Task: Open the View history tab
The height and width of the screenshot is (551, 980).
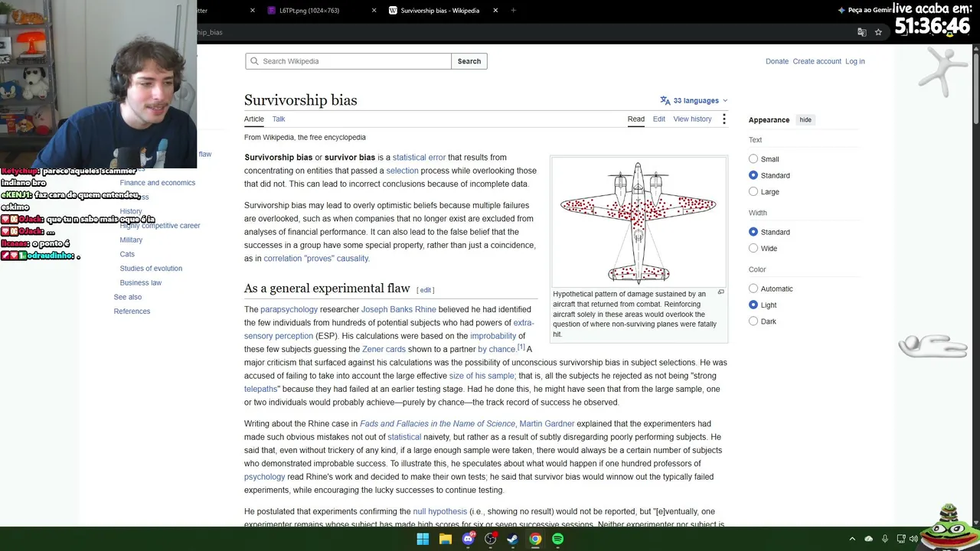Action: [x=692, y=119]
